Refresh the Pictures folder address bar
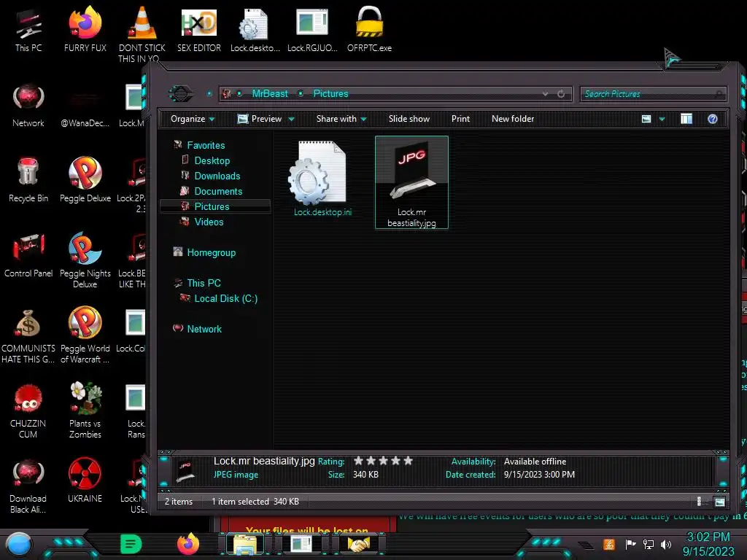This screenshot has width=747, height=560. point(561,94)
